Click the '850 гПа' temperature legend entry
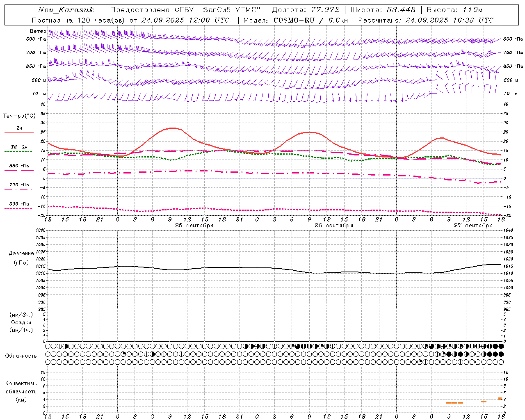Screen dimensions: 525x420 19,166
